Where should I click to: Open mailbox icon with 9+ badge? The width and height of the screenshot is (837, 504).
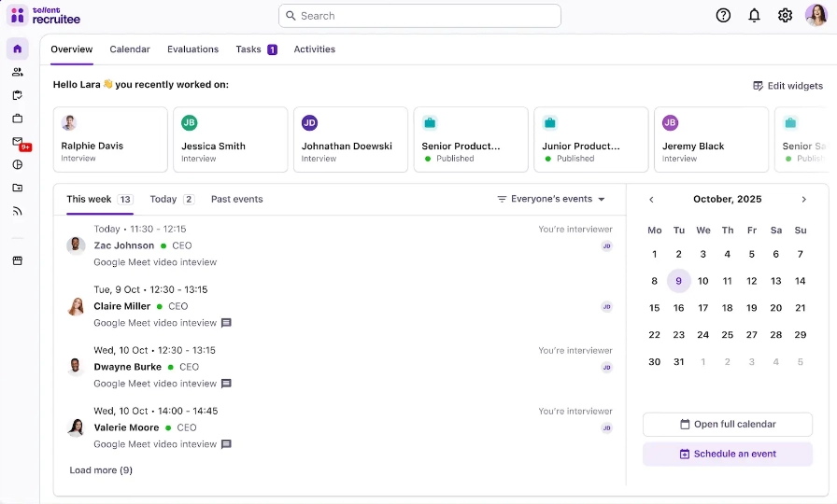pyautogui.click(x=20, y=143)
